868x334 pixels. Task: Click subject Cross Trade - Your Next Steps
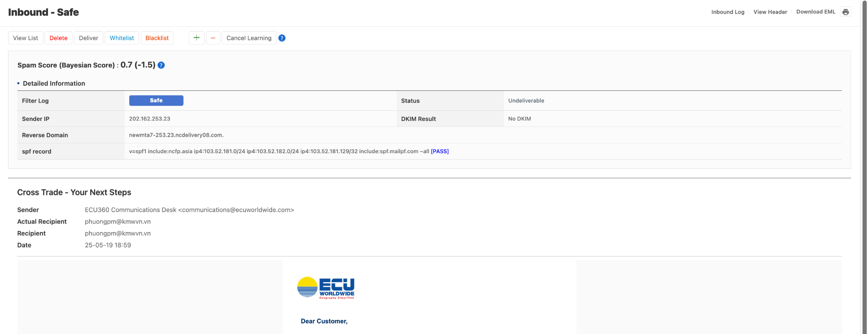[x=74, y=192]
